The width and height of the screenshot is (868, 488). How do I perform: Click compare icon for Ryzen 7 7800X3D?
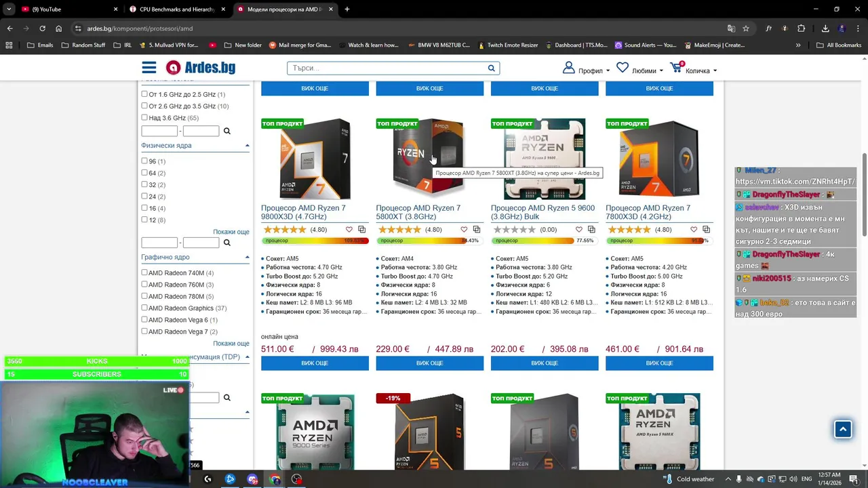[706, 230]
